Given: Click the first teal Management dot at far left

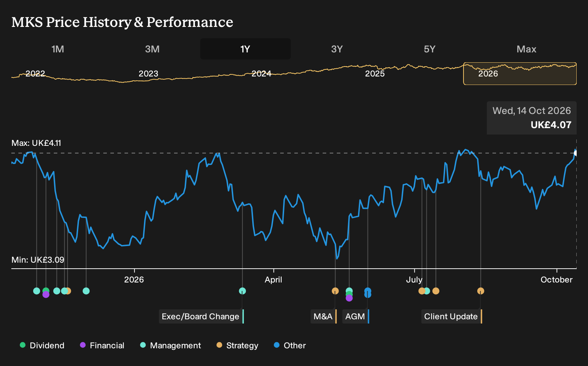Looking at the screenshot, I should pyautogui.click(x=36, y=291).
